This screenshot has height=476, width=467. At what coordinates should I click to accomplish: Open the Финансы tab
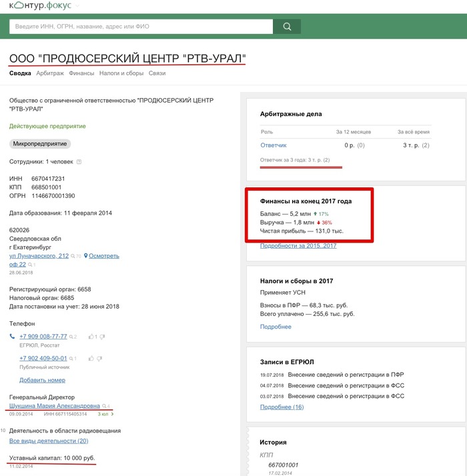tap(81, 73)
